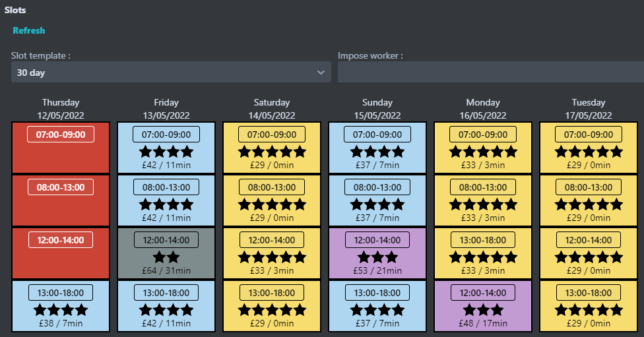
Task: Click the four-star rating on Thursday 13:00-18:00
Action: 61,310
